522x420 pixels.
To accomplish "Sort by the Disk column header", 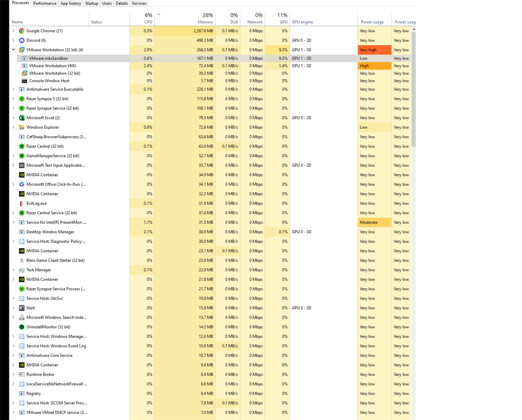I will tap(228, 19).
